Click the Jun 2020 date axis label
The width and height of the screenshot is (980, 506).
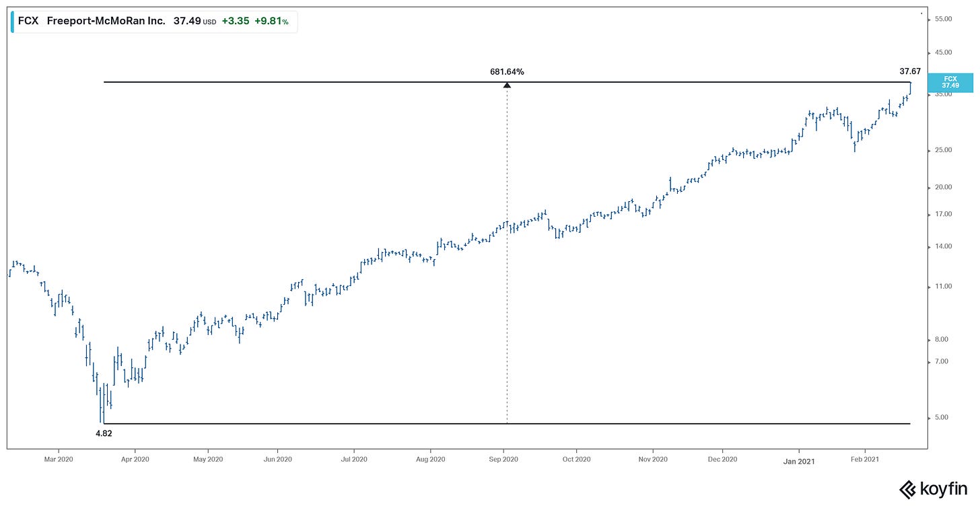[278, 459]
